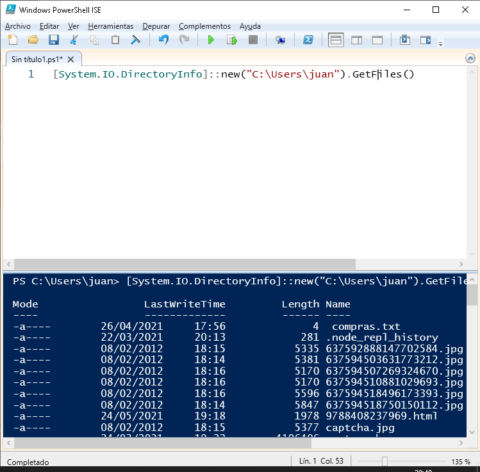
Task: Click the New script icon
Action: [x=13, y=40]
